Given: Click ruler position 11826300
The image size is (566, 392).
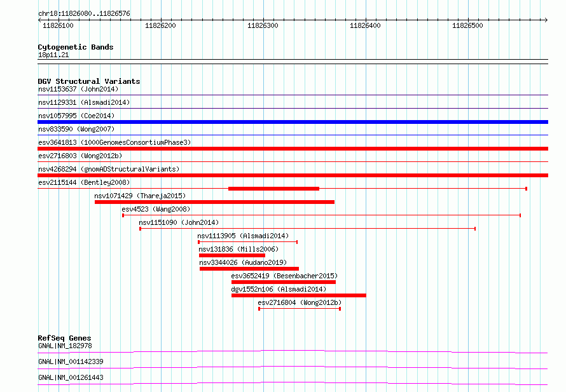Looking at the screenshot, I should coord(263,25).
